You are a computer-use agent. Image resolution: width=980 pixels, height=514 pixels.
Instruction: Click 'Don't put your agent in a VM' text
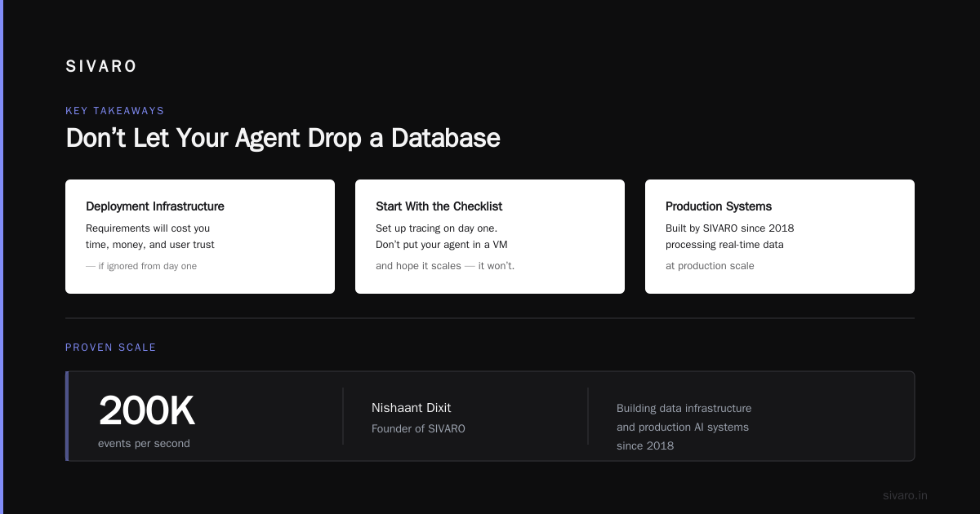click(x=442, y=245)
